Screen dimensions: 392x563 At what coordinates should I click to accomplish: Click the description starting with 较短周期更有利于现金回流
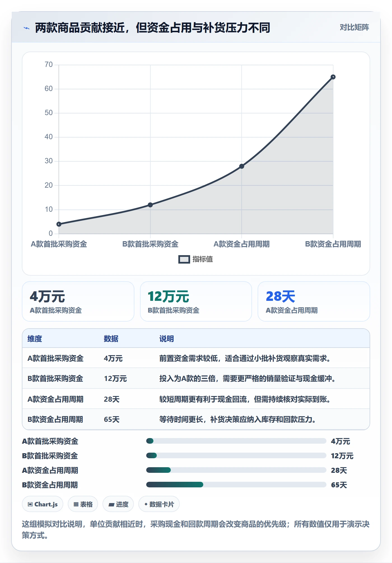click(x=245, y=399)
